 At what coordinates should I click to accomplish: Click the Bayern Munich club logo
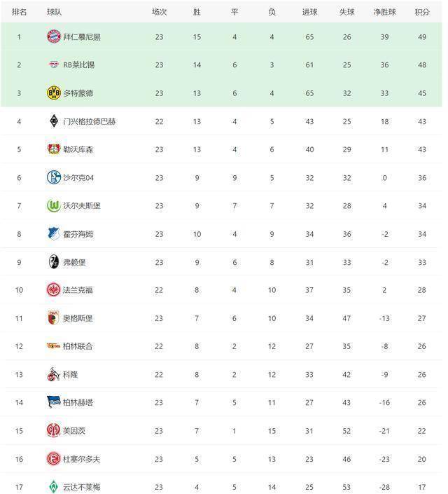[54, 36]
